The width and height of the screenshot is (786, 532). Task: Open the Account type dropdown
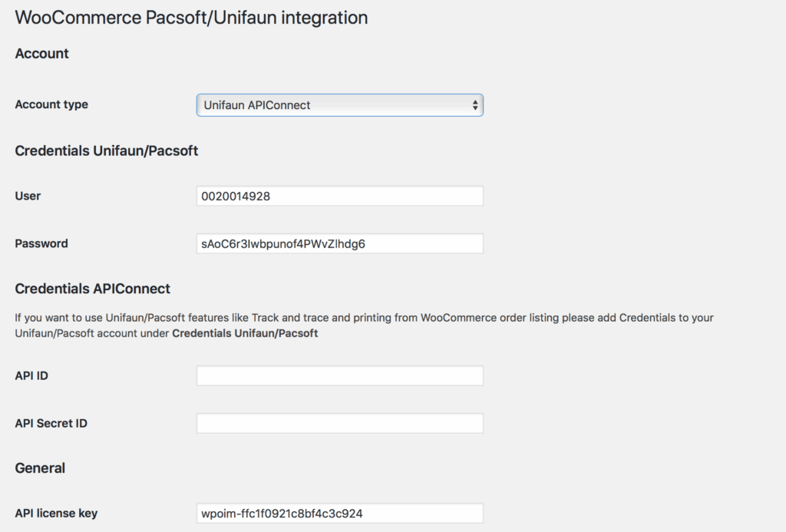(339, 105)
